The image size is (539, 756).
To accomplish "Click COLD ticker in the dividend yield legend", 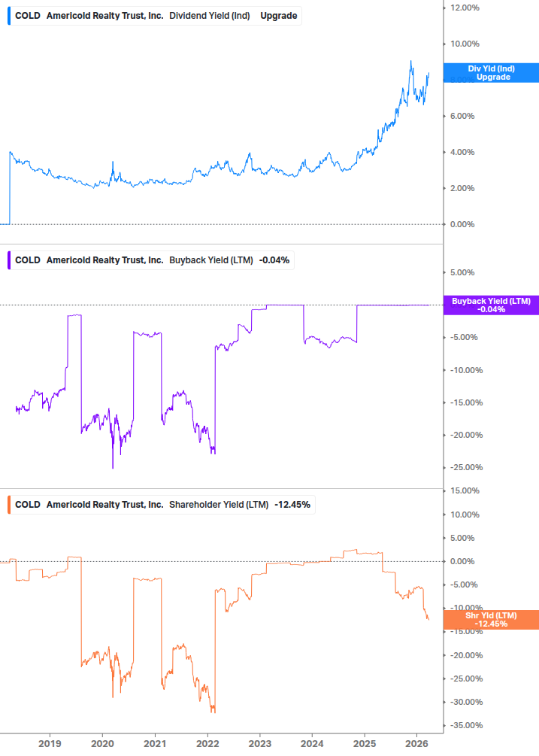I will tap(28, 16).
